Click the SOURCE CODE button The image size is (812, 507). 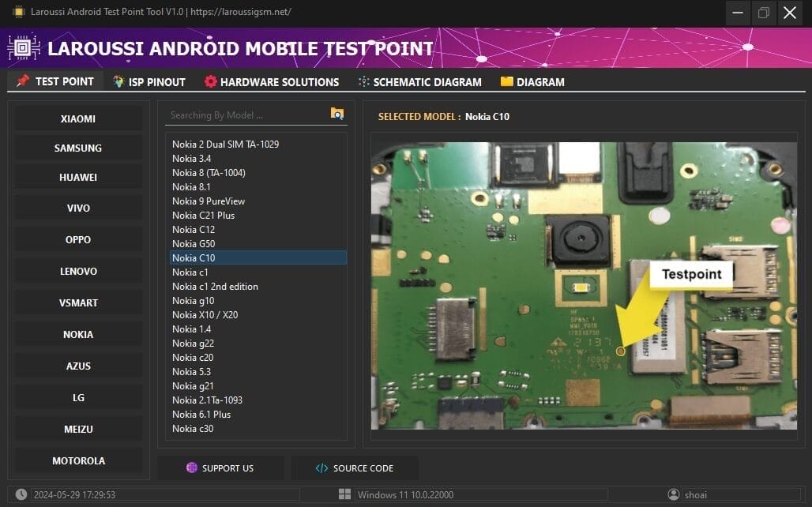coord(354,468)
